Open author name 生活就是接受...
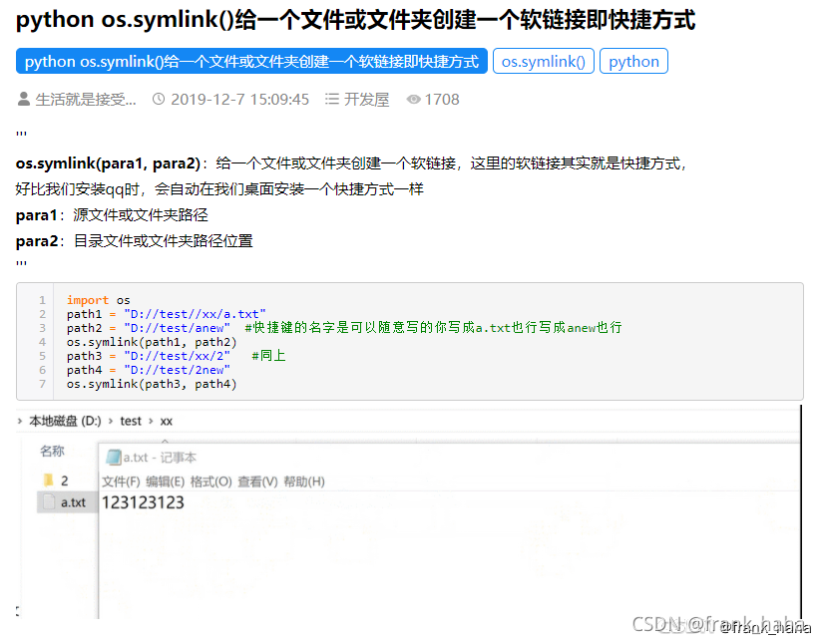This screenshot has height=644, width=820. coord(86,100)
